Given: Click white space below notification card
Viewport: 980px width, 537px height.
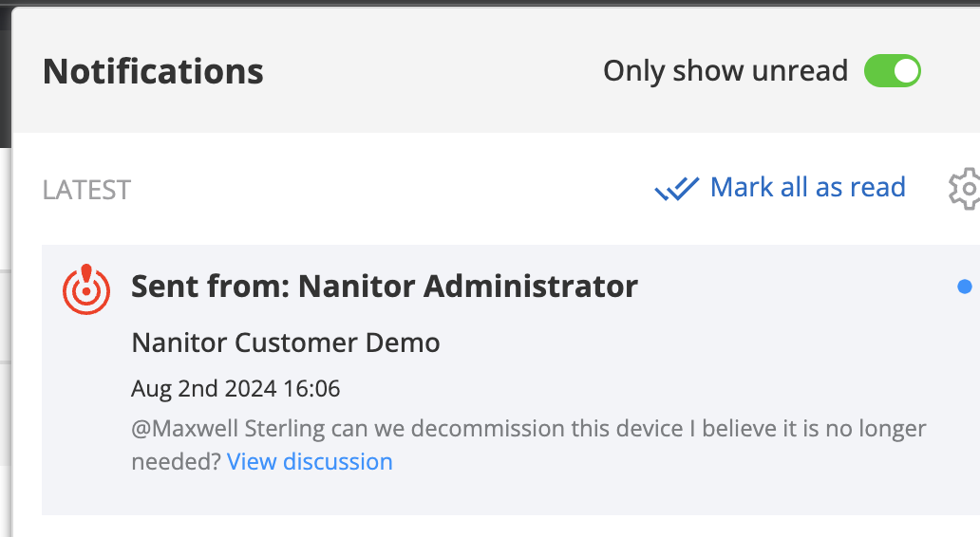Looking at the screenshot, I should (475, 528).
